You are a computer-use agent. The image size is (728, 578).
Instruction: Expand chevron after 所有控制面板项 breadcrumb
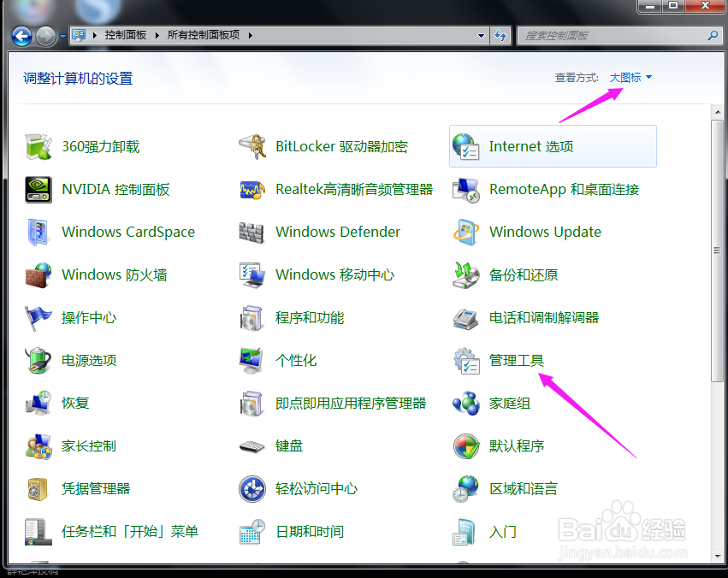(251, 35)
